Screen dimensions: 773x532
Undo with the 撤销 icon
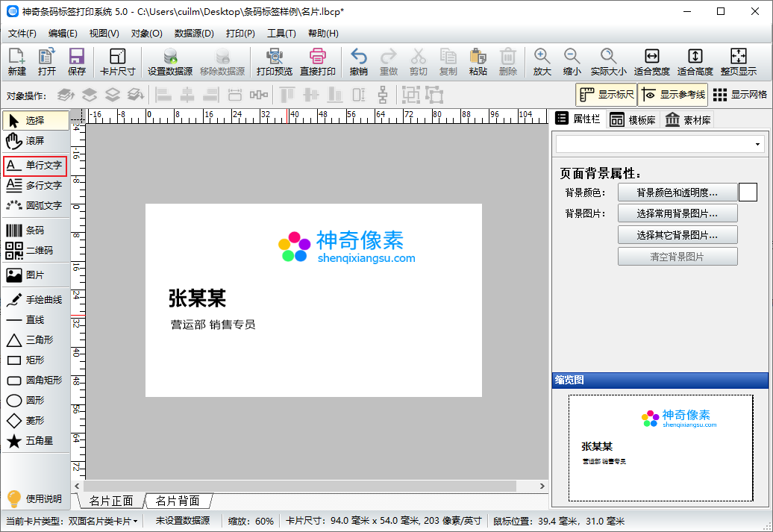point(358,62)
